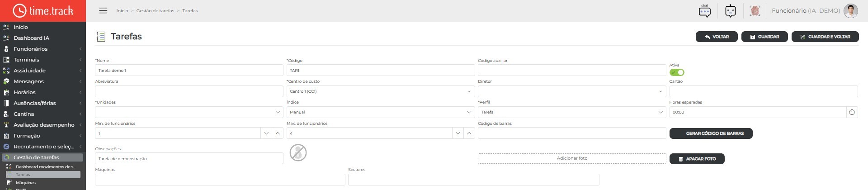Click the Cartão input field

point(764,91)
